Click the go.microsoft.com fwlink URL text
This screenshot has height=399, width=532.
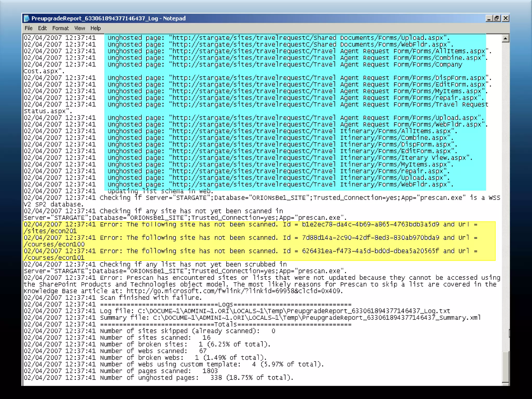[x=234, y=291]
